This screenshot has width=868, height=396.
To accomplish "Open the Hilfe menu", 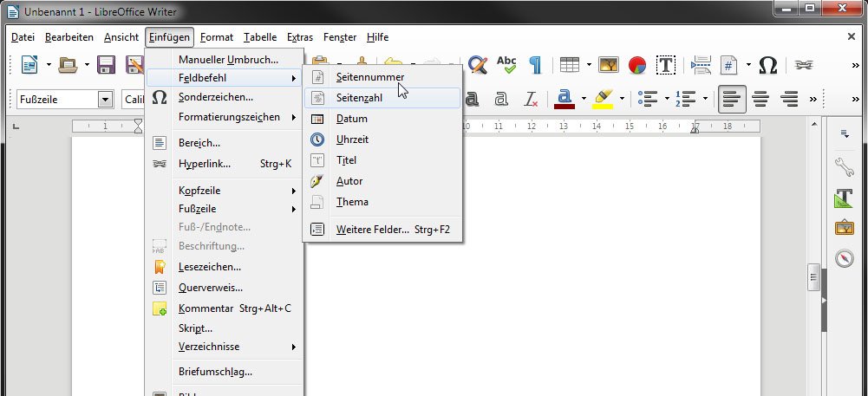I will (377, 37).
